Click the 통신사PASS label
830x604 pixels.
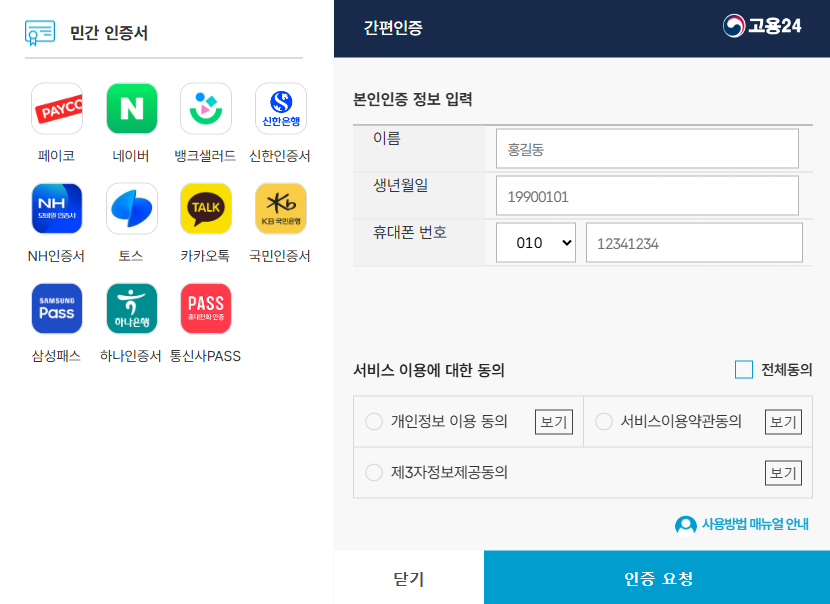(205, 356)
